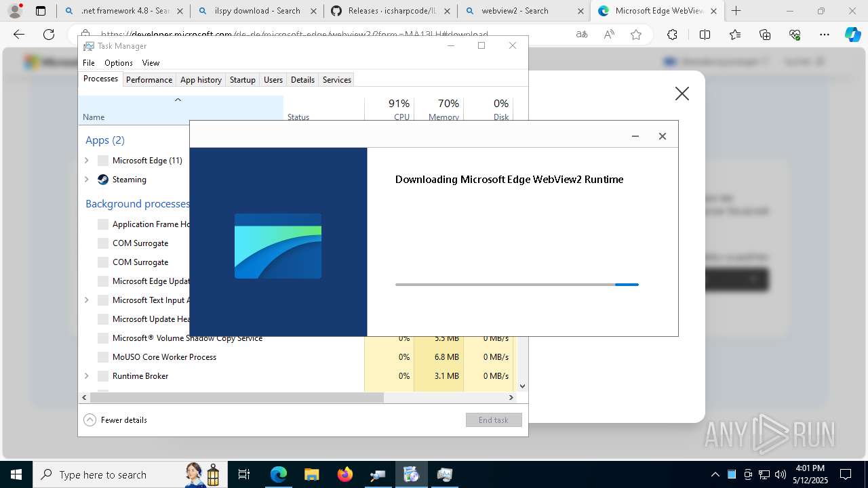The image size is (868, 488).
Task: Launch Copilot from Edge toolbar
Action: pyautogui.click(x=852, y=35)
